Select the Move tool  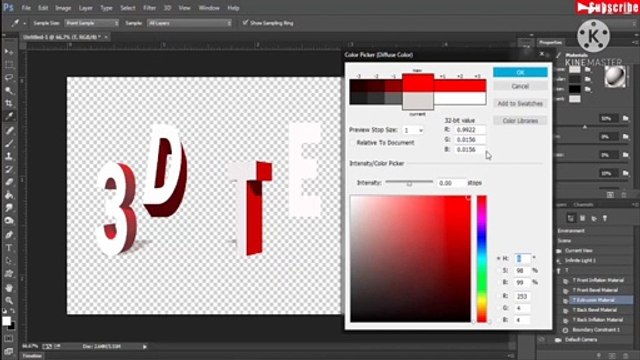9,52
